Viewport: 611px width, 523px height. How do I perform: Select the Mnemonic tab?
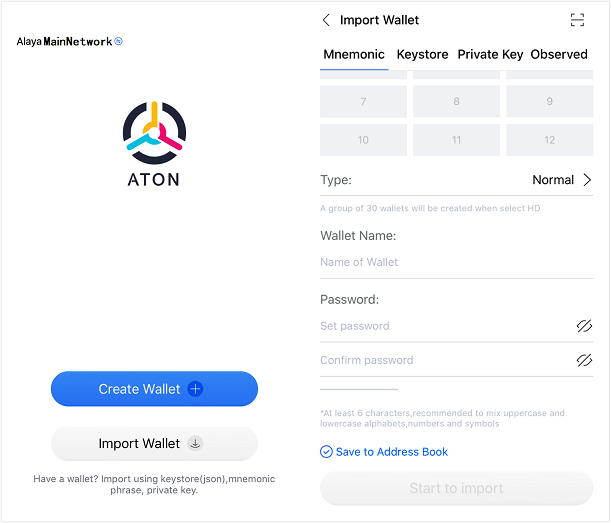point(355,55)
